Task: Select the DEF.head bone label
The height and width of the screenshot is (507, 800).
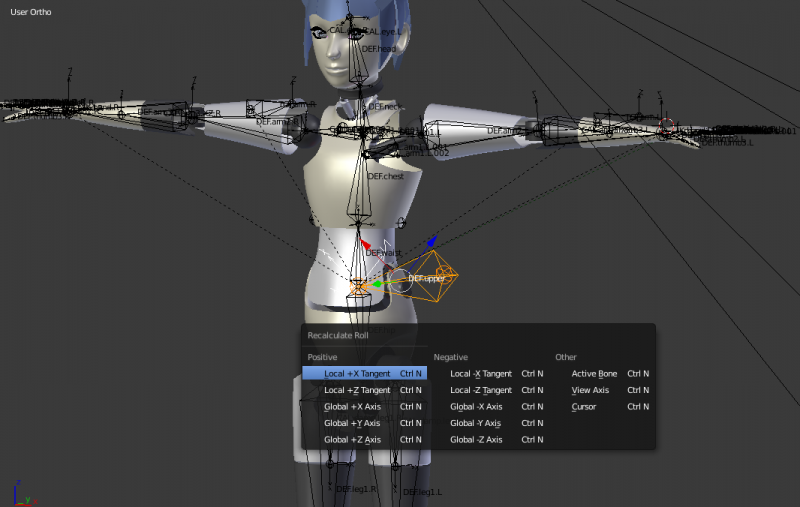Action: (379, 49)
